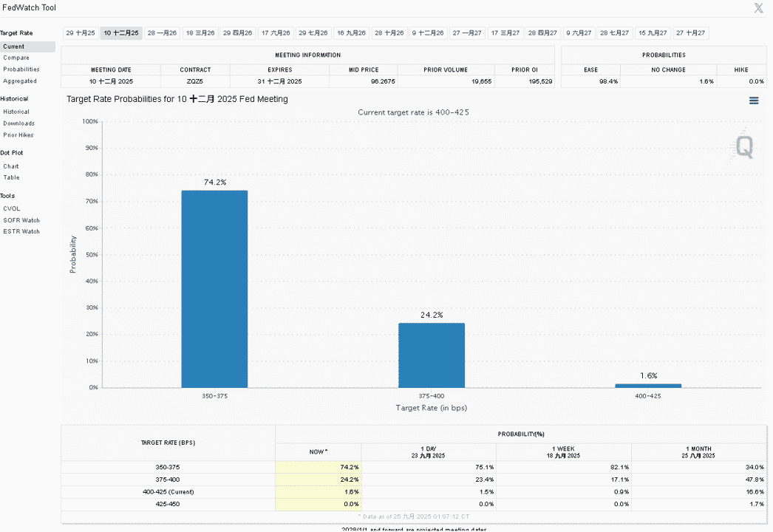Image resolution: width=773 pixels, height=532 pixels.
Task: Select the 29 七月26 meeting tab
Action: click(313, 33)
